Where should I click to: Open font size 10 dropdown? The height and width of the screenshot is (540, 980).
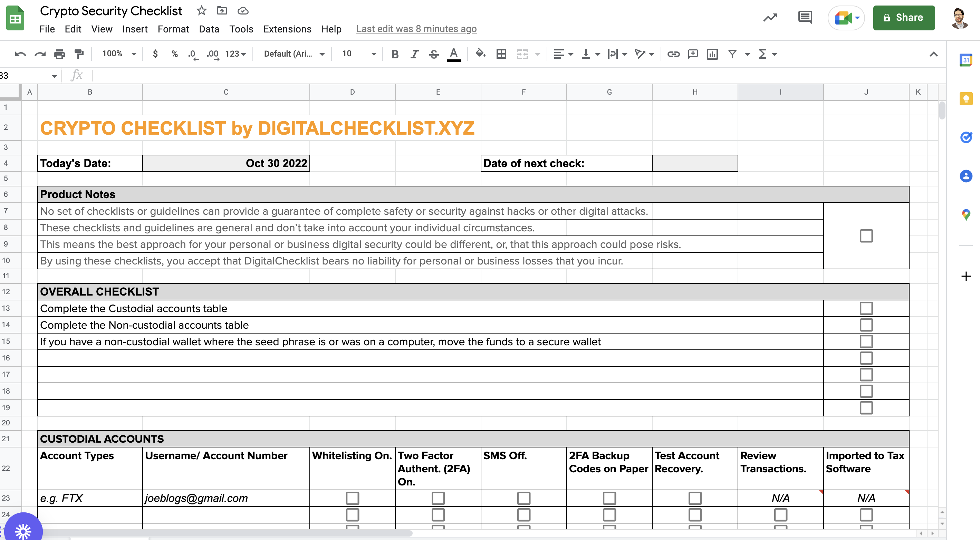point(359,54)
